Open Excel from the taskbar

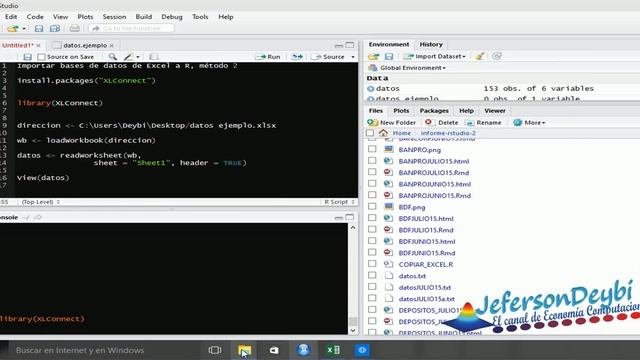(333, 350)
